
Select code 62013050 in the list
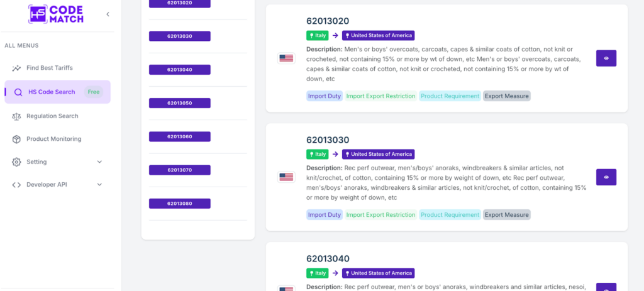click(180, 103)
